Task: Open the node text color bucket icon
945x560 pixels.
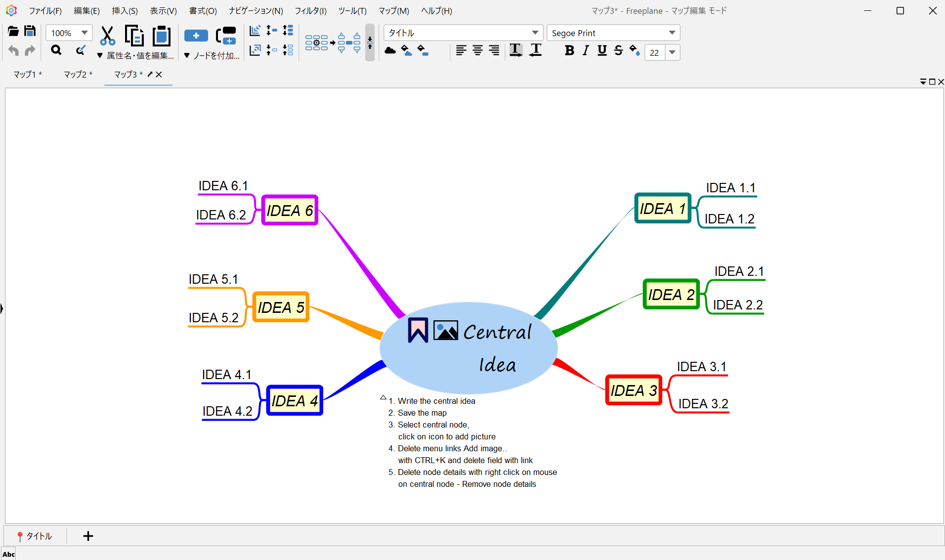Action: 635,50
